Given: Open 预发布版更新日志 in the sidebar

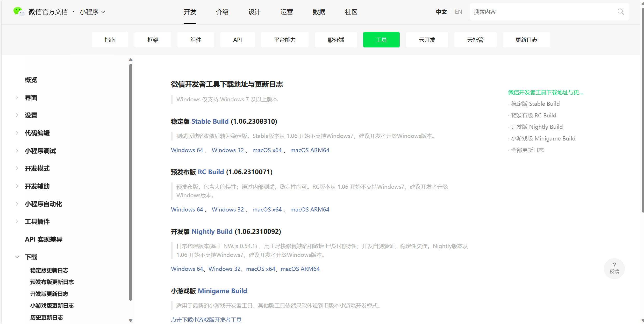Looking at the screenshot, I should [x=52, y=282].
